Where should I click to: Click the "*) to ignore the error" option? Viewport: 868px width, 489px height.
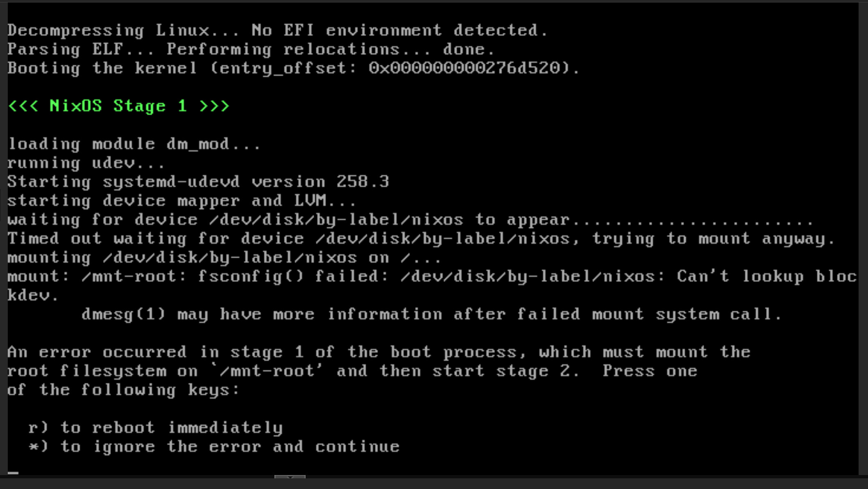point(214,447)
